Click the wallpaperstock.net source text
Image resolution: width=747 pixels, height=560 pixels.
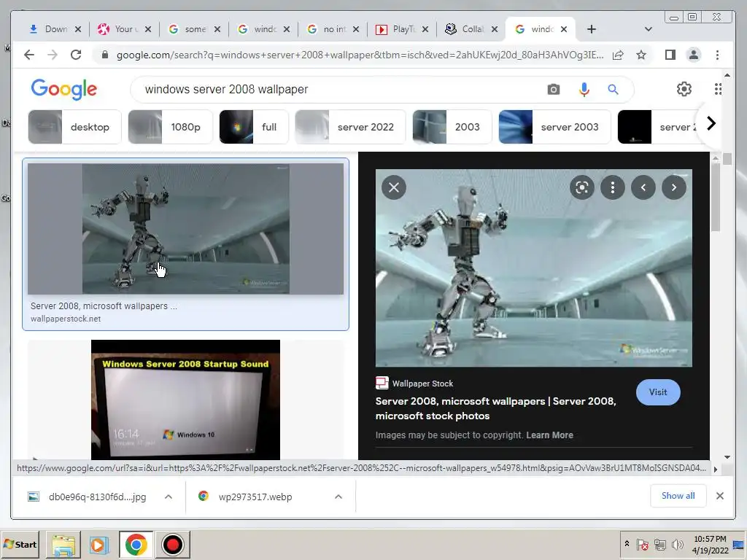tap(65, 319)
